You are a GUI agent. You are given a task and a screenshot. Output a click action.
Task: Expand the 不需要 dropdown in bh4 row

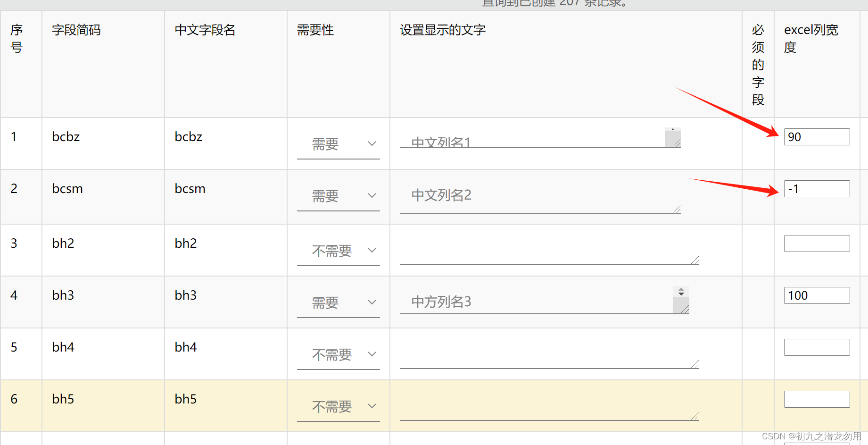pos(338,354)
